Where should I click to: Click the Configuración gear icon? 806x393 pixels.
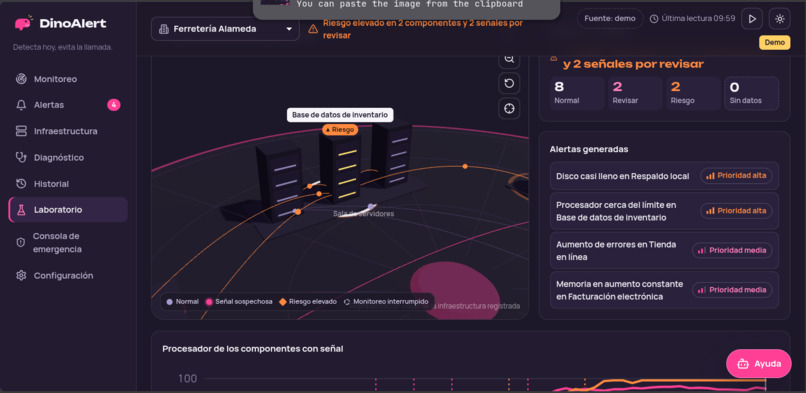(x=21, y=275)
